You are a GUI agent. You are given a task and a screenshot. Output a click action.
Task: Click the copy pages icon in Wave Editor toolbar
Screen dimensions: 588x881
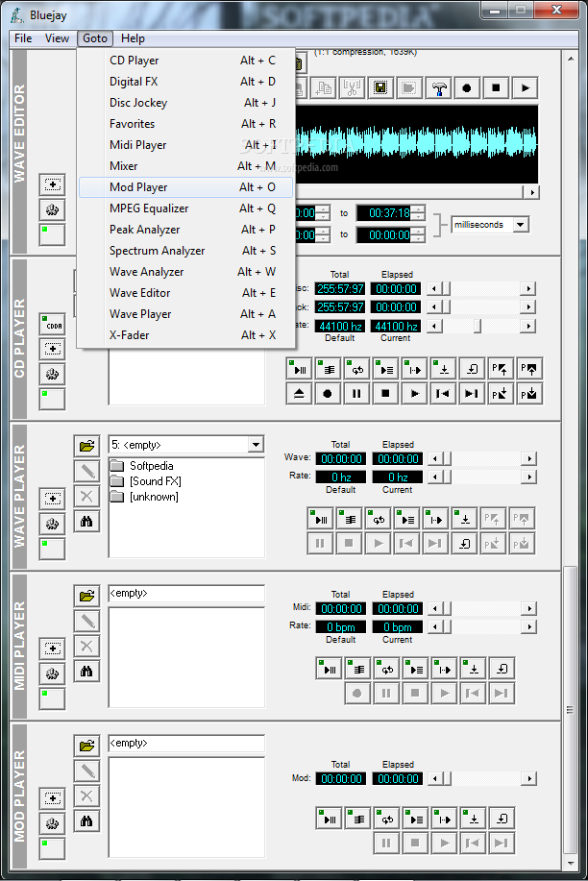pyautogui.click(x=323, y=88)
